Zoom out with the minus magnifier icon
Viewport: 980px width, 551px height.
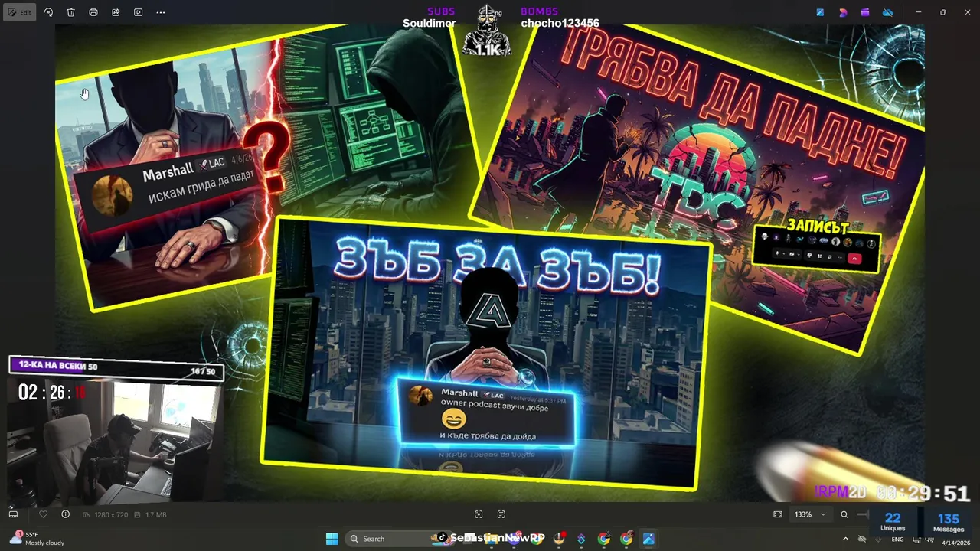(844, 514)
